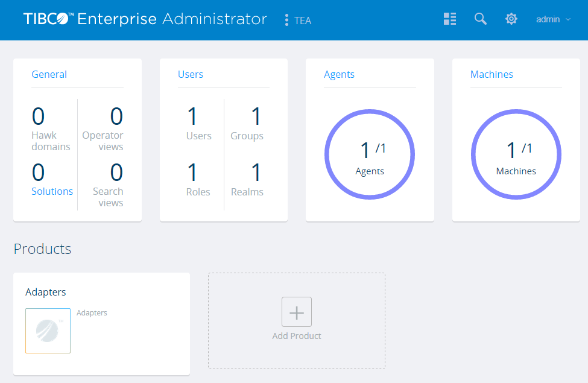588x383 pixels.
Task: Go to the Agents heading link
Action: pyautogui.click(x=339, y=75)
